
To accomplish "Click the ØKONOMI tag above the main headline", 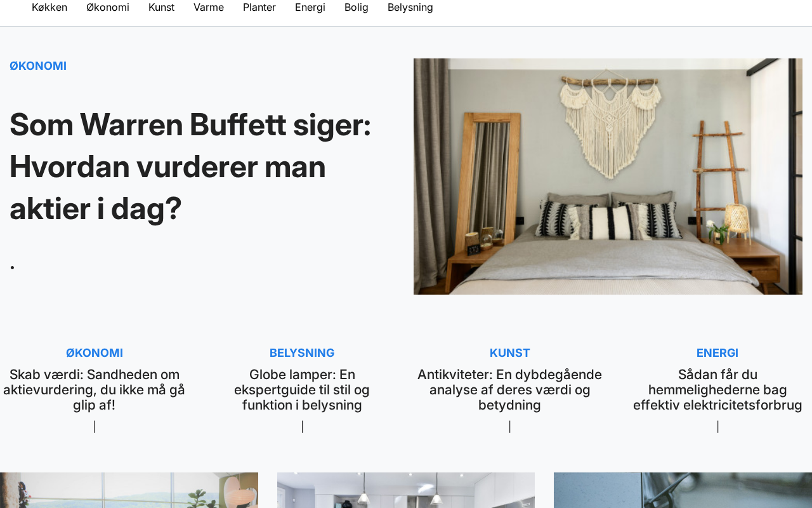I will click(x=38, y=66).
